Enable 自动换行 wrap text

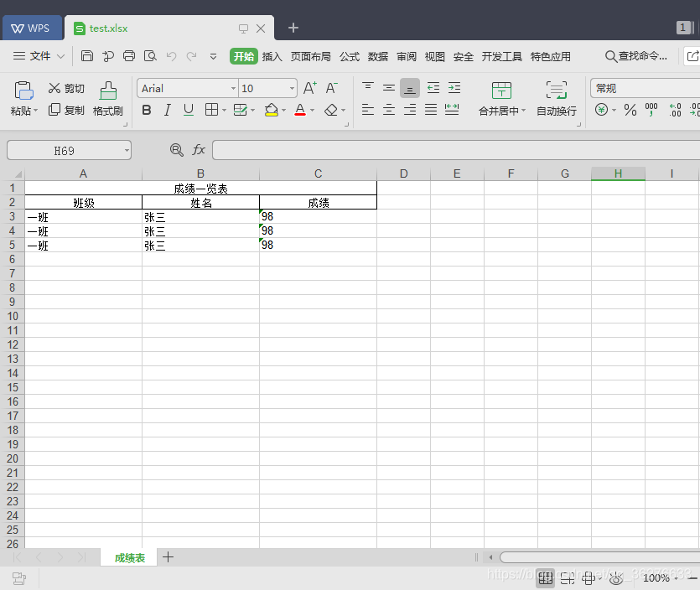[556, 96]
